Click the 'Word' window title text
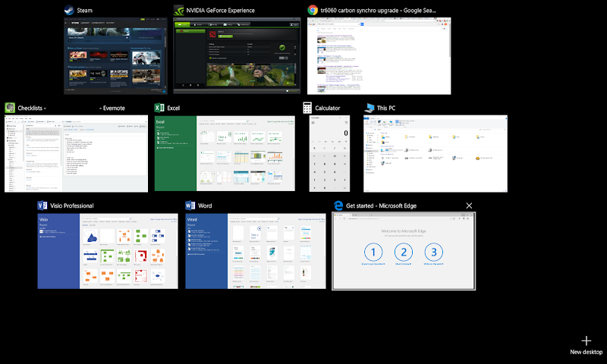Image resolution: width=607 pixels, height=364 pixels. pos(205,206)
